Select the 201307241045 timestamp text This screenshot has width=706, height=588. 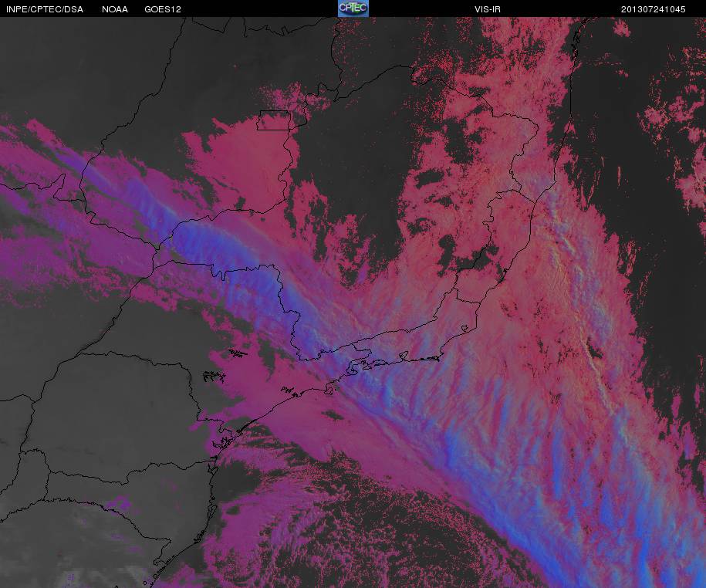click(654, 9)
